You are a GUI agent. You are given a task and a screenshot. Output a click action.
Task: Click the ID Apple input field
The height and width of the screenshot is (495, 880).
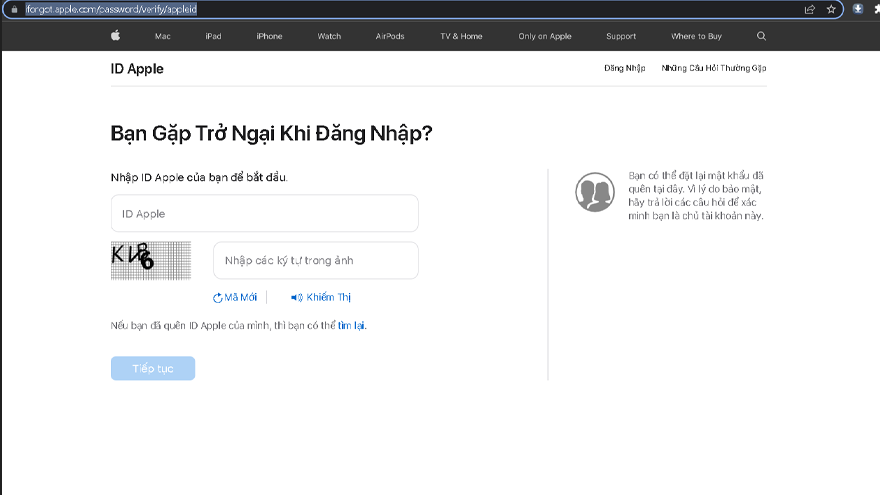[x=264, y=214]
